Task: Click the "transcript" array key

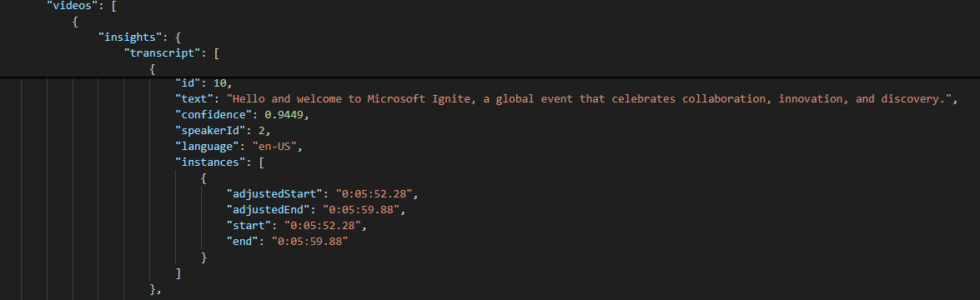Action: [162, 53]
